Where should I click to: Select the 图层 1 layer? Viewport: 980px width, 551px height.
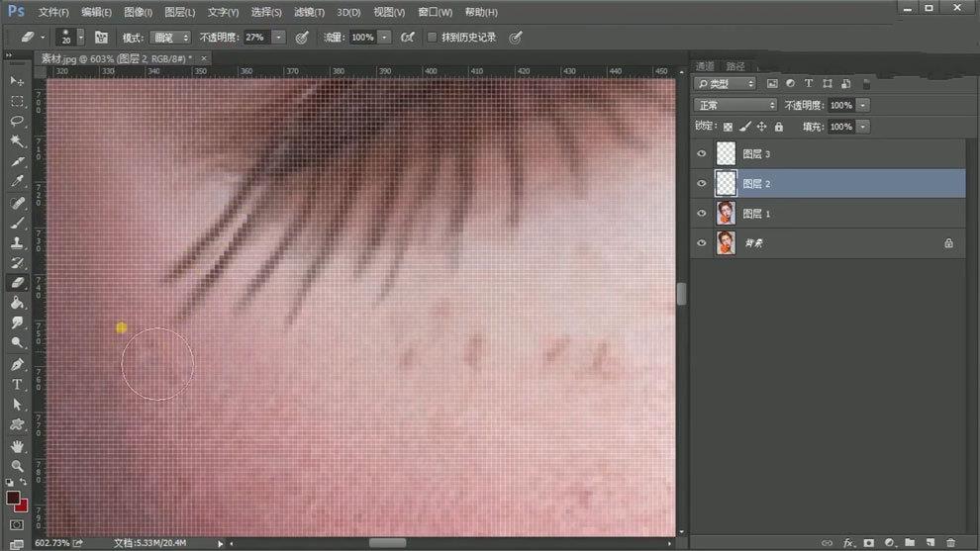[x=756, y=214]
